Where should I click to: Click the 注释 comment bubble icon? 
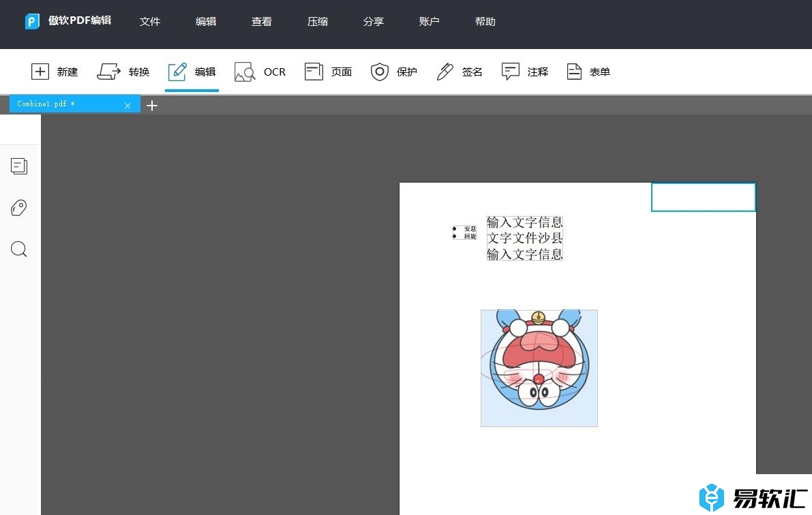[x=510, y=72]
